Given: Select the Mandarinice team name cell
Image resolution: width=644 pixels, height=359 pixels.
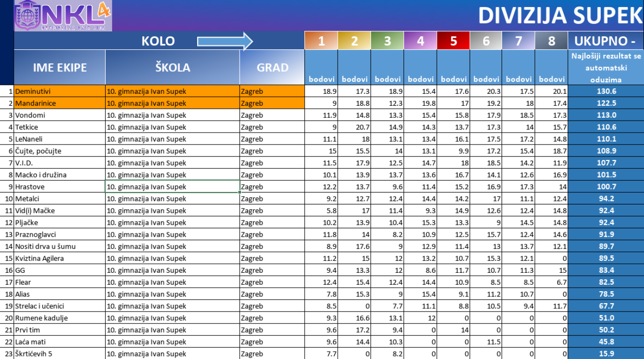Looking at the screenshot, I should (x=60, y=103).
